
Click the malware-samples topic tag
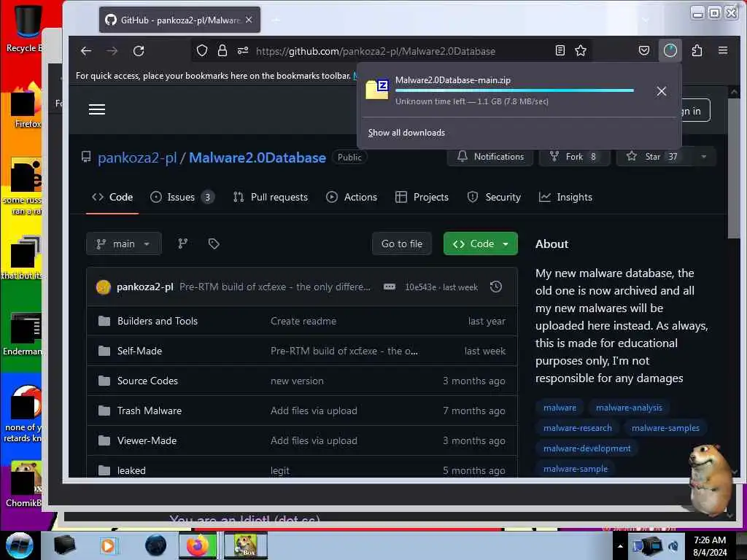[665, 428]
